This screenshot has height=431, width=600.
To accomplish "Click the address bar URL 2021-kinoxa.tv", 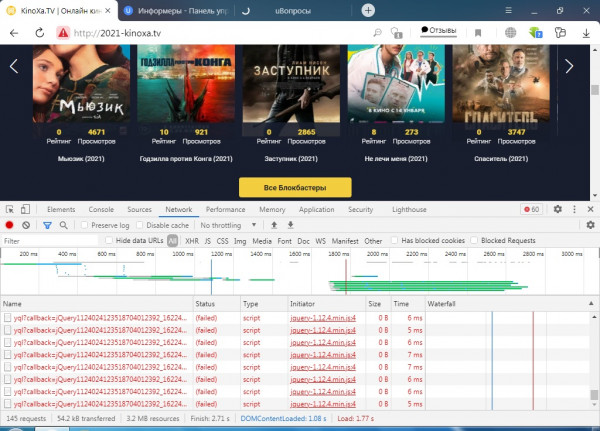I will pyautogui.click(x=117, y=33).
